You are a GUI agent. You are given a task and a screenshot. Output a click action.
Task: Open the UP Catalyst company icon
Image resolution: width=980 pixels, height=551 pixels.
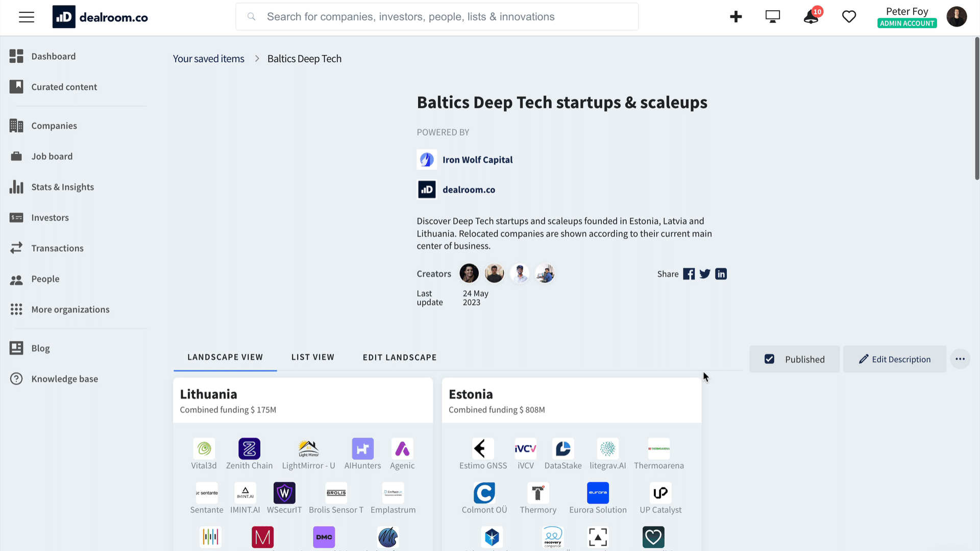click(x=660, y=493)
